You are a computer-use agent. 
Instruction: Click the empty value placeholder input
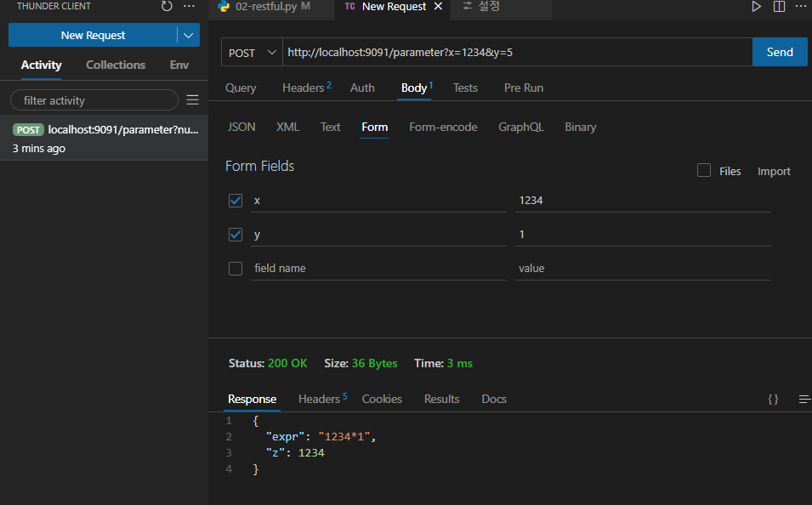[x=643, y=269]
